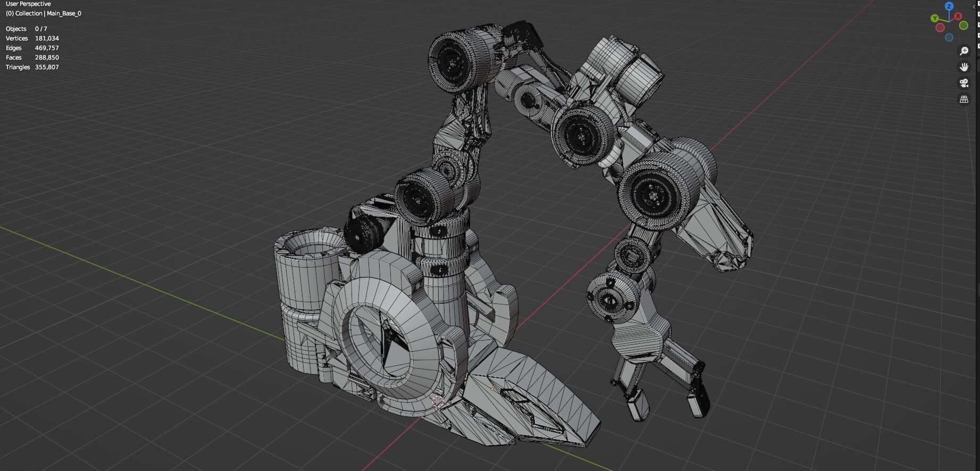
Task: Toggle the camera view icon
Action: [x=964, y=83]
